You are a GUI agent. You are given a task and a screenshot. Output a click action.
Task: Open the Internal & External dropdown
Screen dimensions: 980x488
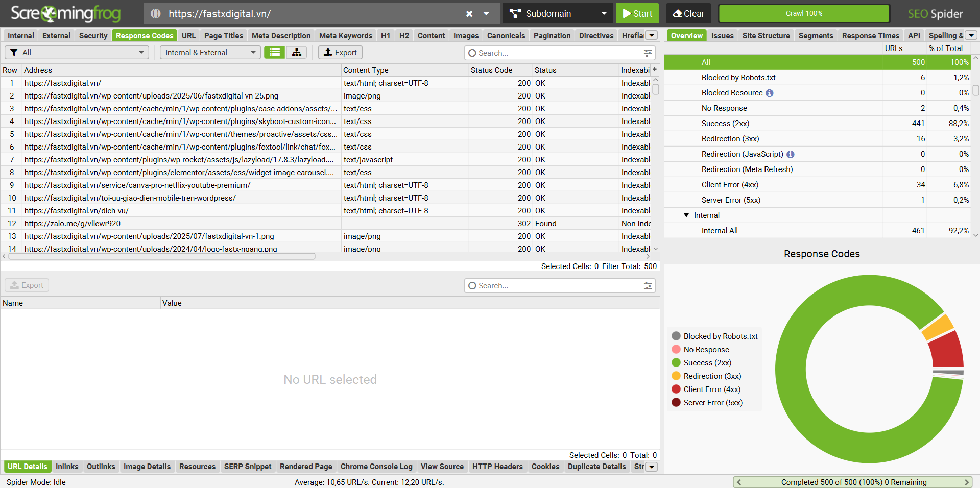coord(210,53)
